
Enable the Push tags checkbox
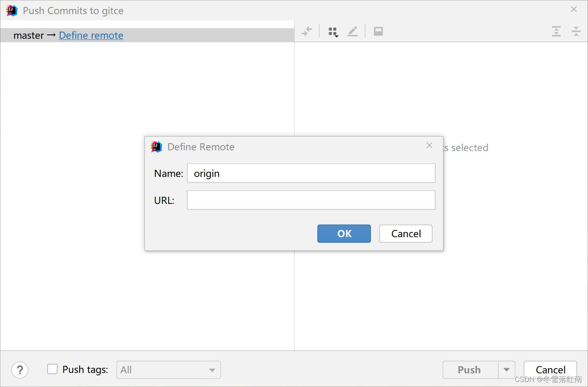click(x=52, y=369)
